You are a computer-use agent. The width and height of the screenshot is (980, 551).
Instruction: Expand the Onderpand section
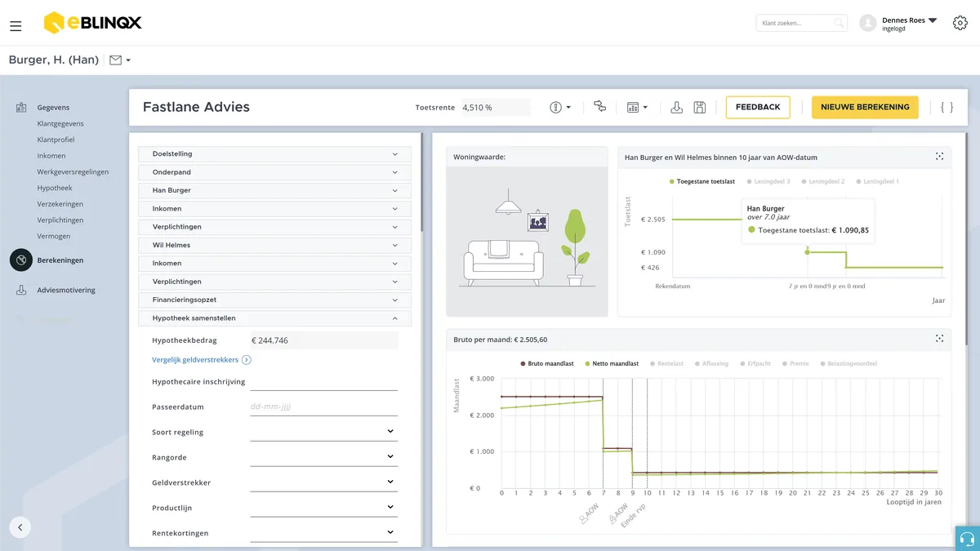275,172
